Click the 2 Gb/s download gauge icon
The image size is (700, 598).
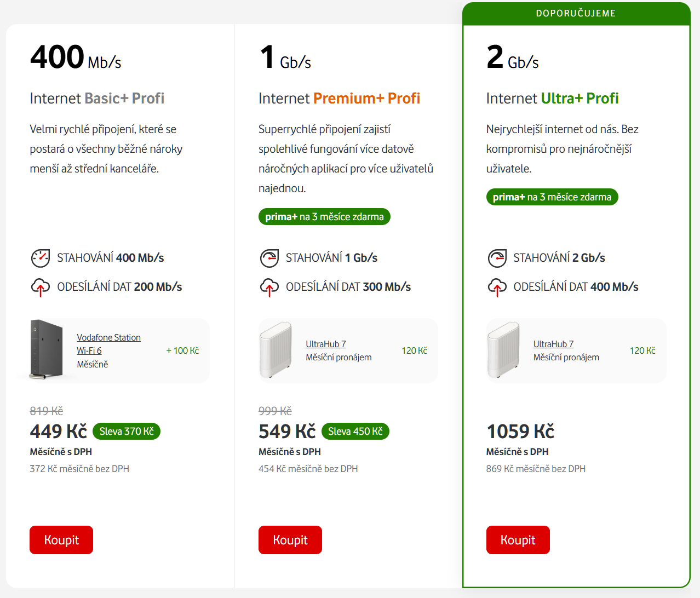[497, 258]
